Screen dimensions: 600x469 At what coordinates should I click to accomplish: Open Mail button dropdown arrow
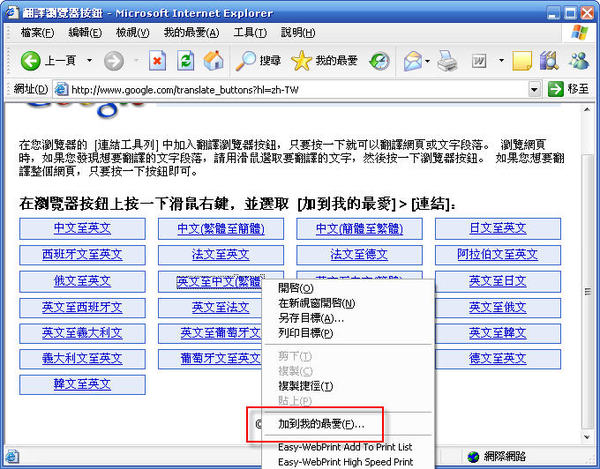pyautogui.click(x=427, y=61)
